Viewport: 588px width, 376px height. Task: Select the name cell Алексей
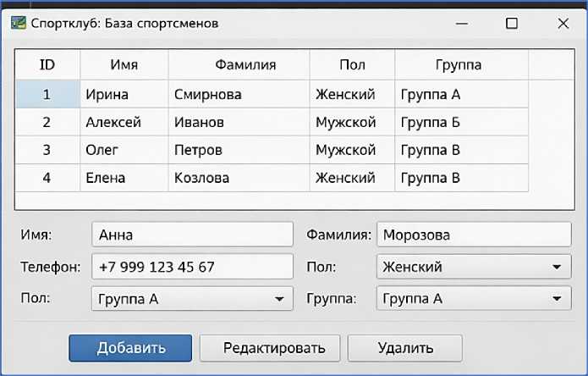(124, 122)
